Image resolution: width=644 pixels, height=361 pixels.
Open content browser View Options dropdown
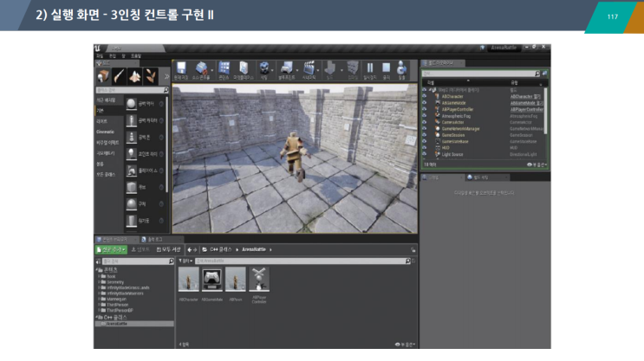405,345
